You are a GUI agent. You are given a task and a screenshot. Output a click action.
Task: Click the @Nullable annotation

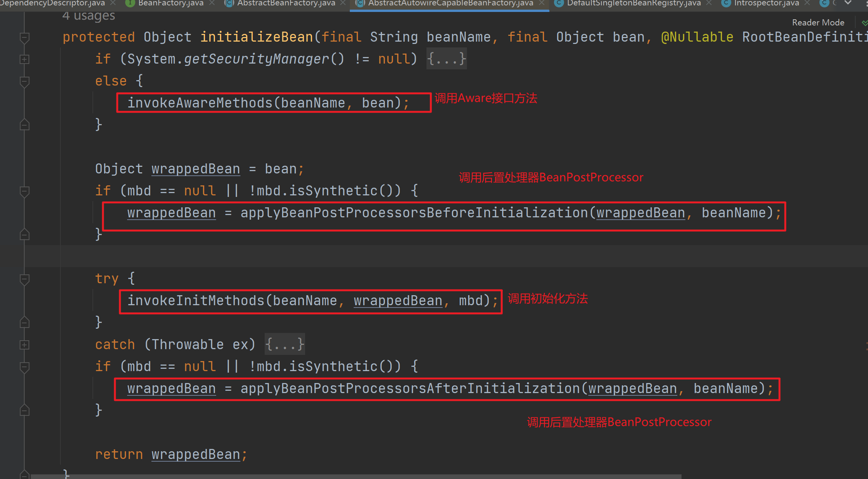(697, 37)
